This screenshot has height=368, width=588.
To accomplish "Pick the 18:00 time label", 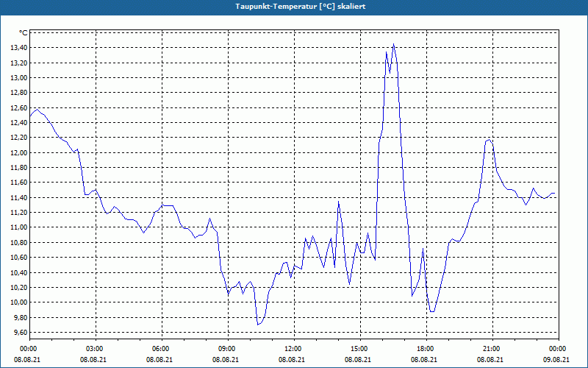I will [426, 348].
